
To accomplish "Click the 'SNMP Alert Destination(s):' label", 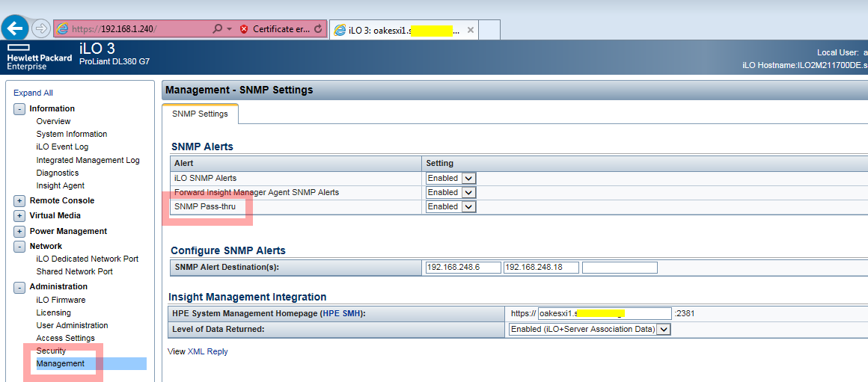I will pyautogui.click(x=227, y=267).
